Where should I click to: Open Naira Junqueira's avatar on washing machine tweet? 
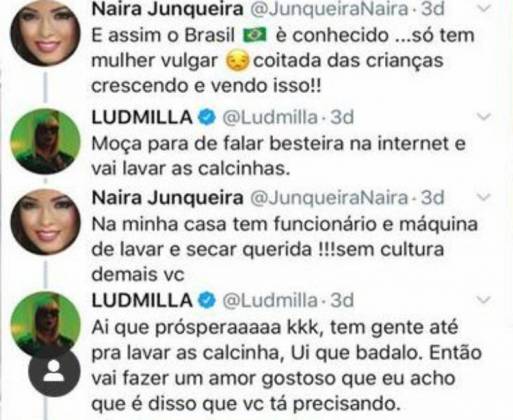[x=45, y=222]
